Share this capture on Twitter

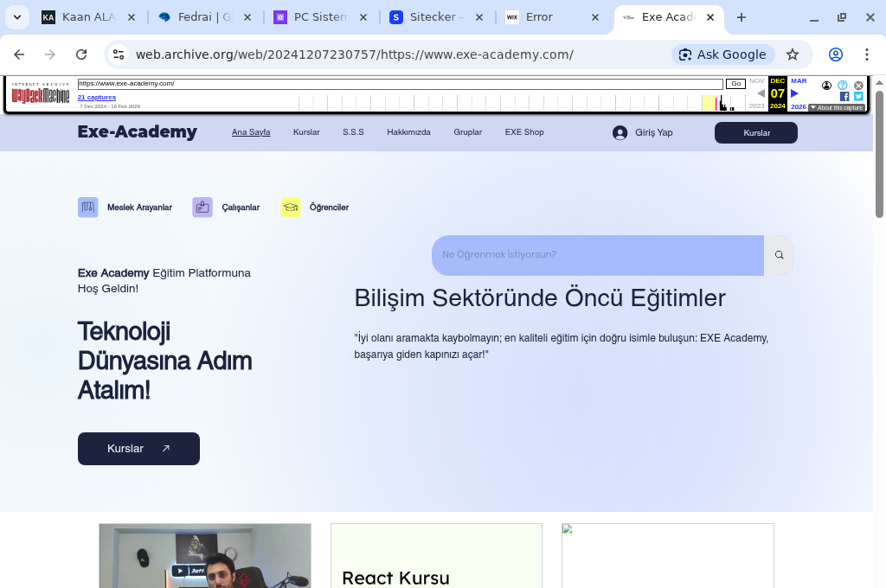[857, 97]
